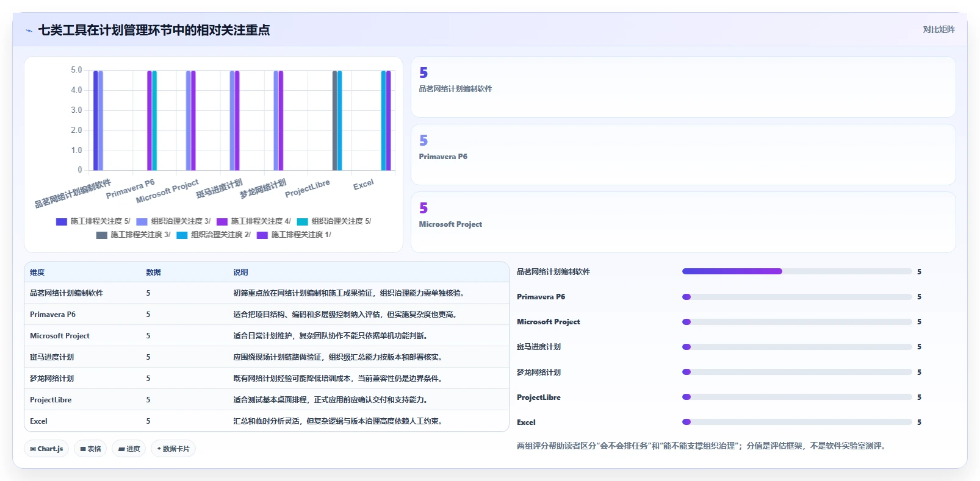
Task: Click description starting 既有网络计划经验
Action: click(339, 379)
